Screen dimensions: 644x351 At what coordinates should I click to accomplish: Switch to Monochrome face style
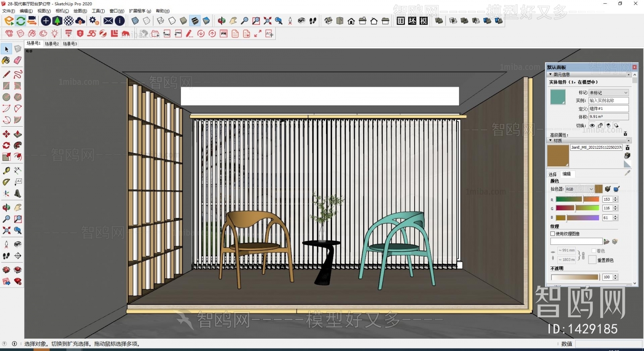(x=206, y=21)
